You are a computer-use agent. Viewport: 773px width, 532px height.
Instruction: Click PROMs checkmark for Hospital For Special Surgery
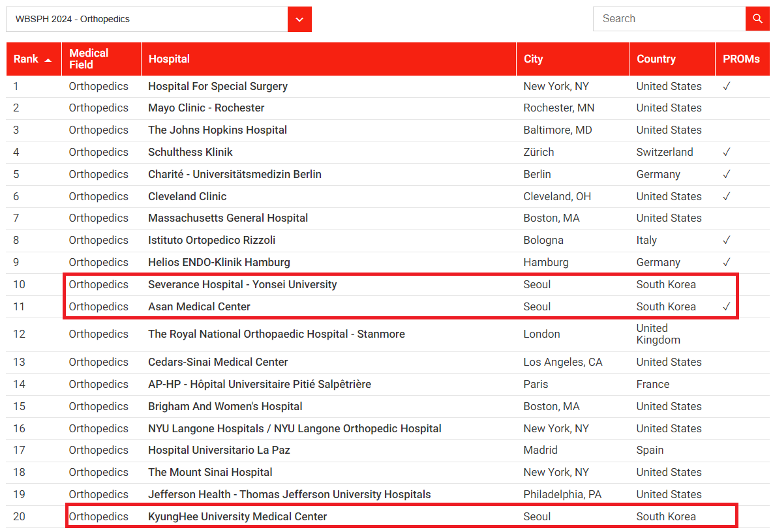coord(726,86)
